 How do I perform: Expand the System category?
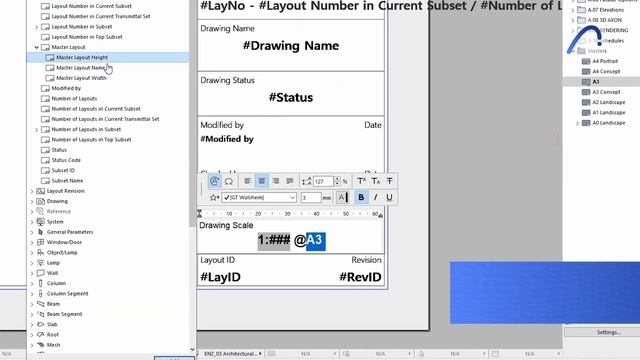coord(32,222)
